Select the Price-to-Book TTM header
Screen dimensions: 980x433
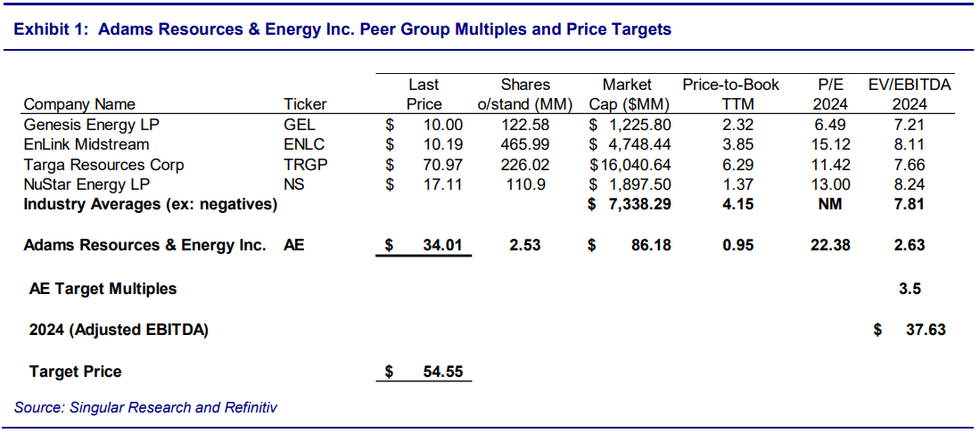[x=730, y=94]
